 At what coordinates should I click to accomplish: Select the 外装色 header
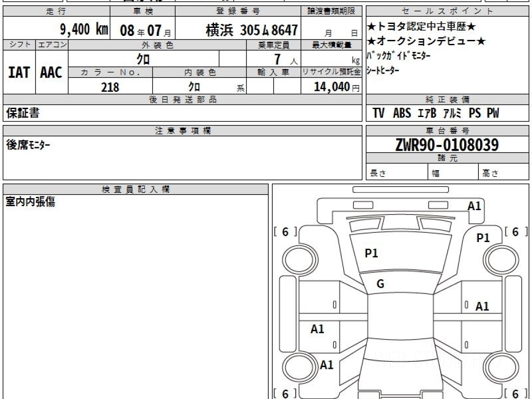tap(157, 45)
